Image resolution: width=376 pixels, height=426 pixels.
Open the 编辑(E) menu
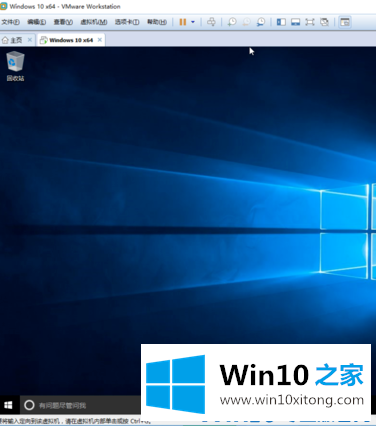click(36, 22)
